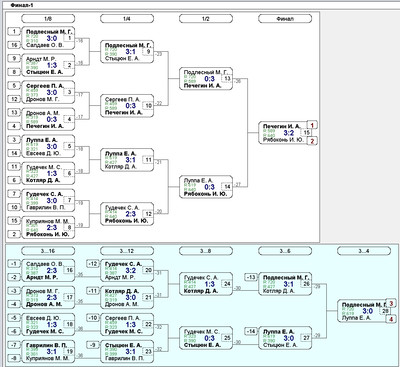Click fourth place badge number 4
The height and width of the screenshot is (367, 400).
pyautogui.click(x=391, y=319)
